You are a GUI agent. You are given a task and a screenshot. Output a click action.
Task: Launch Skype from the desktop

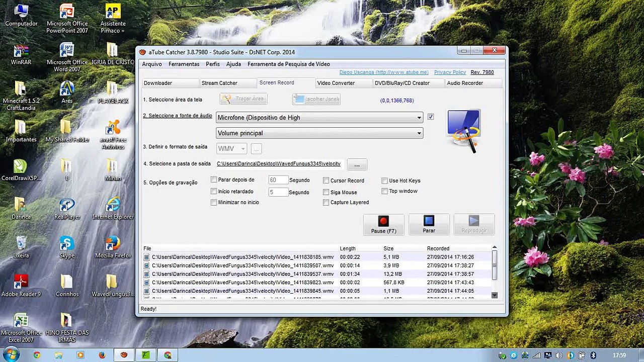click(67, 247)
